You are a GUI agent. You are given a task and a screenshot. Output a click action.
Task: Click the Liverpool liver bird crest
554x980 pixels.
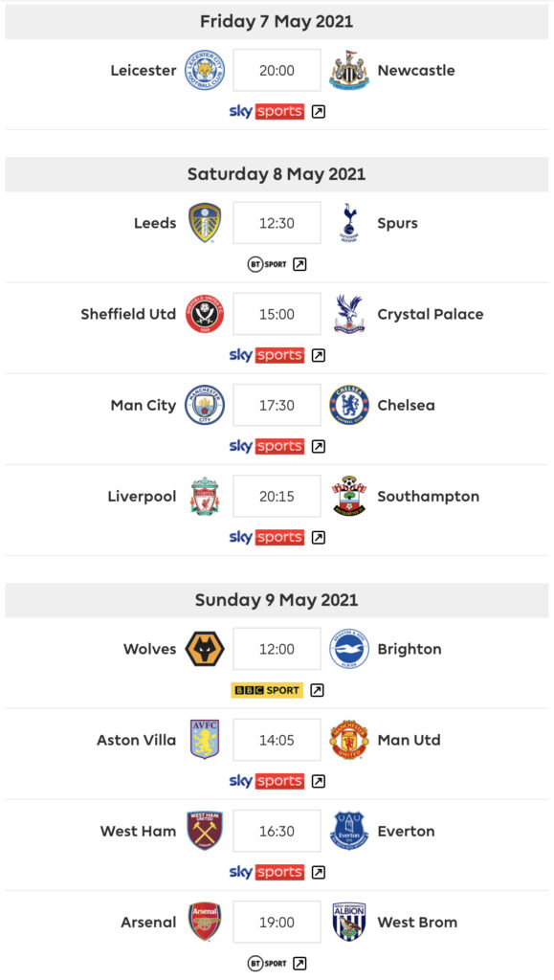click(205, 497)
